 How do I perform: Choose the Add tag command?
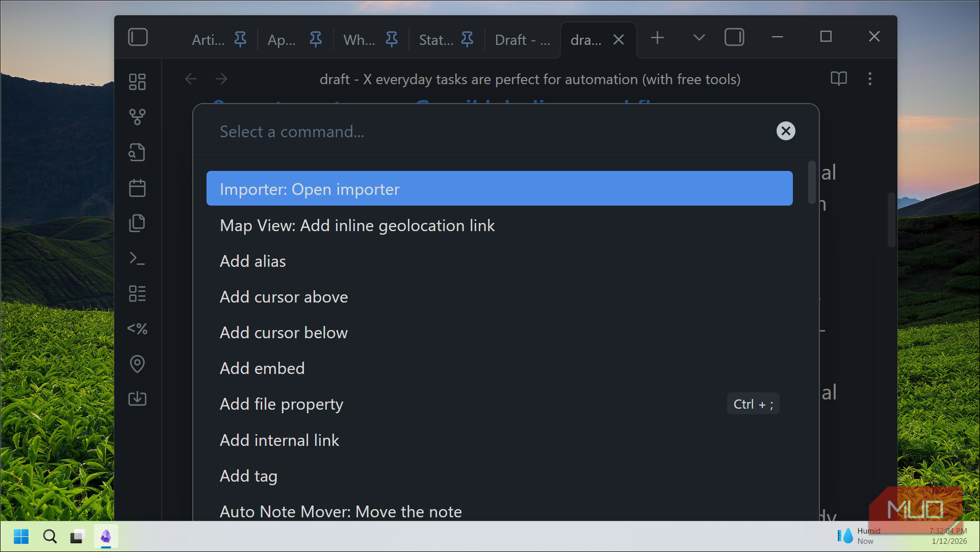click(499, 476)
